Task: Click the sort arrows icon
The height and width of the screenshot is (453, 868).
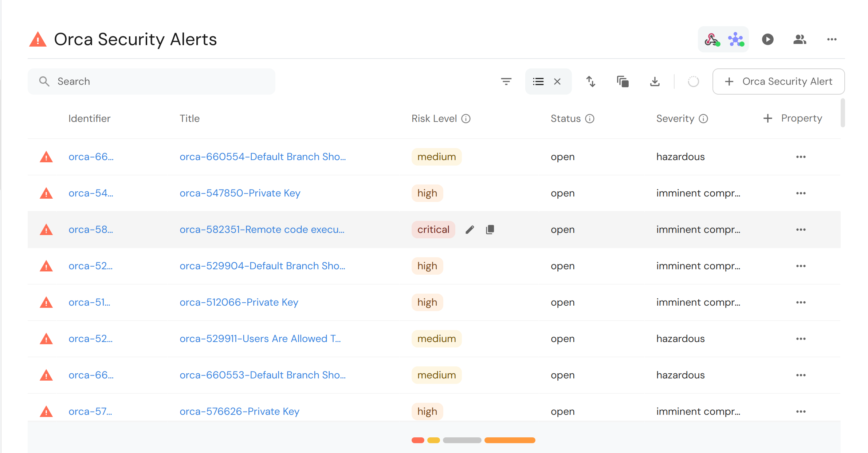Action: point(590,82)
